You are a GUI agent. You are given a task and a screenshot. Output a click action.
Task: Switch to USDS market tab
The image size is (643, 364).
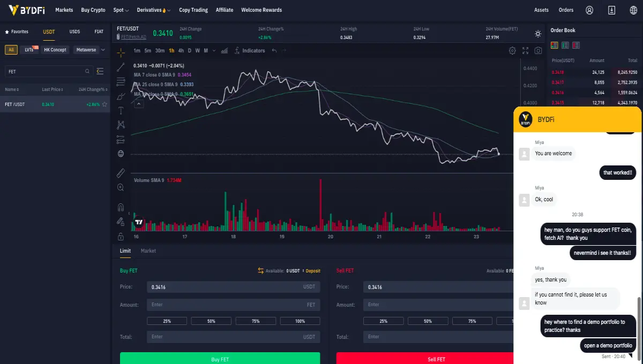click(x=74, y=32)
